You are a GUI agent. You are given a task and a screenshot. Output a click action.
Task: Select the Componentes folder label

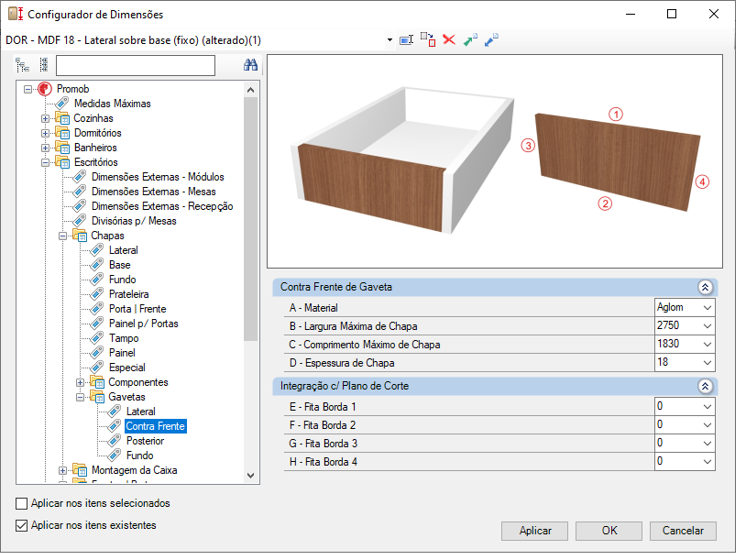click(138, 382)
